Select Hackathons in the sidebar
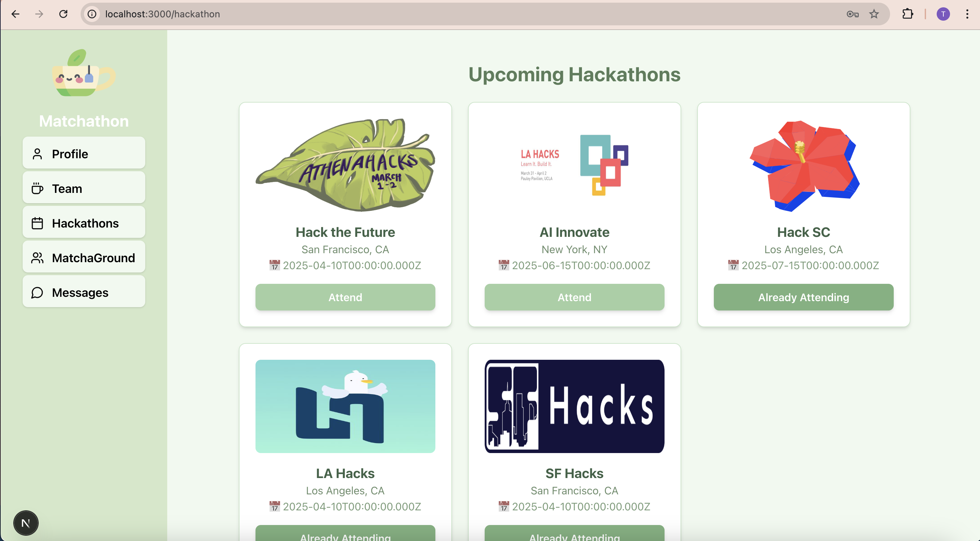The width and height of the screenshot is (980, 541). pos(84,223)
